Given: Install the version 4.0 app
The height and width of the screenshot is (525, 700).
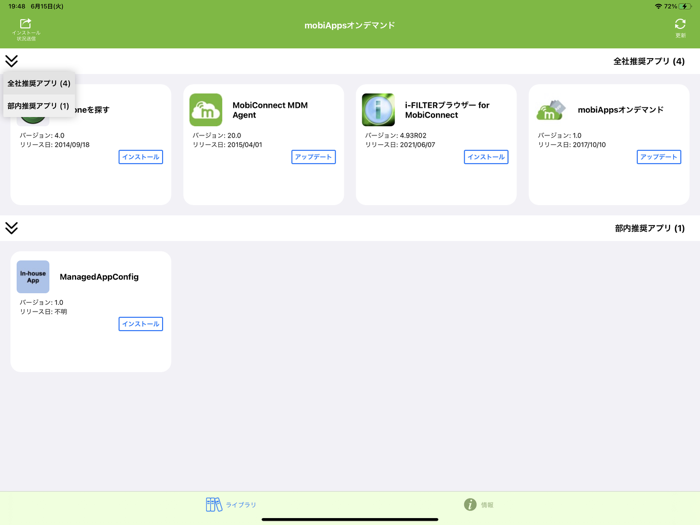Looking at the screenshot, I should [141, 157].
